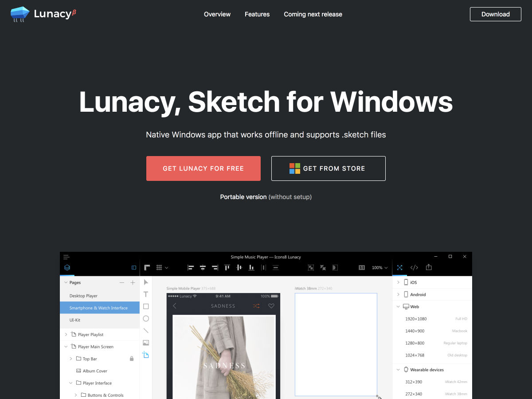The height and width of the screenshot is (399, 532).
Task: Click the grid icon in toolbar
Action: tap(159, 267)
